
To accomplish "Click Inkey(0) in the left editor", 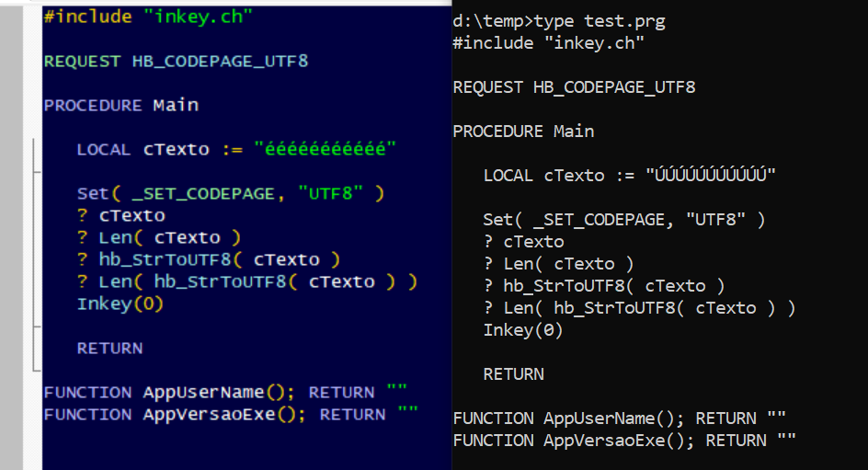I will click(x=120, y=304).
